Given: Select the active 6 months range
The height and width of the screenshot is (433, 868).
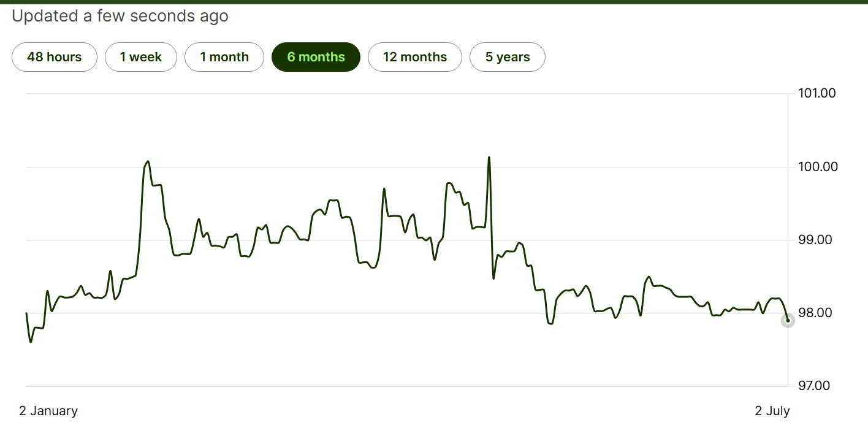Looking at the screenshot, I should click(x=316, y=57).
